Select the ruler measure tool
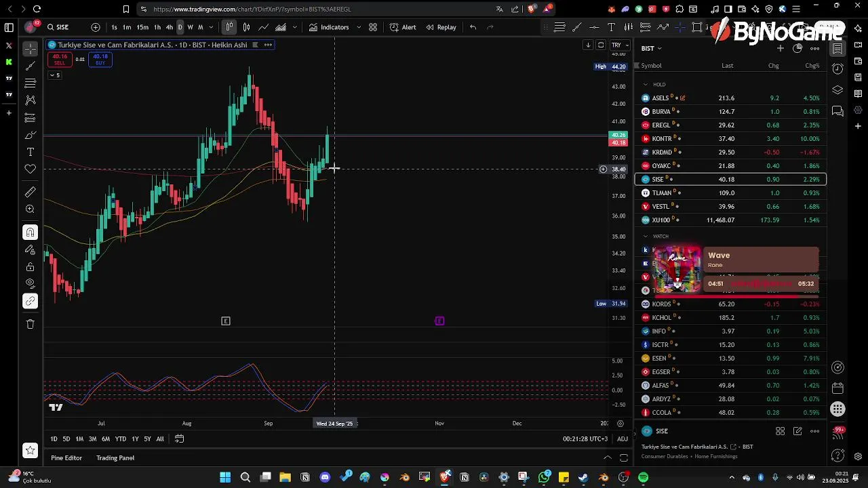Viewport: 868px width, 488px height. 30,192
